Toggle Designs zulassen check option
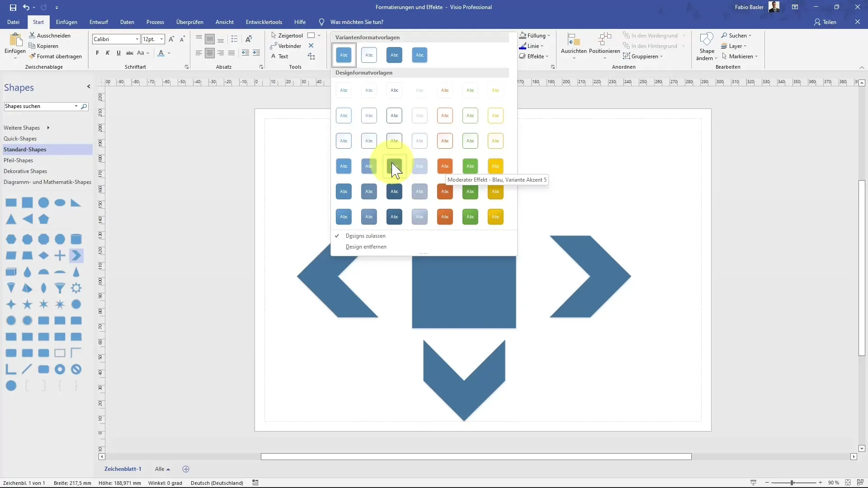868x488 pixels. [365, 236]
